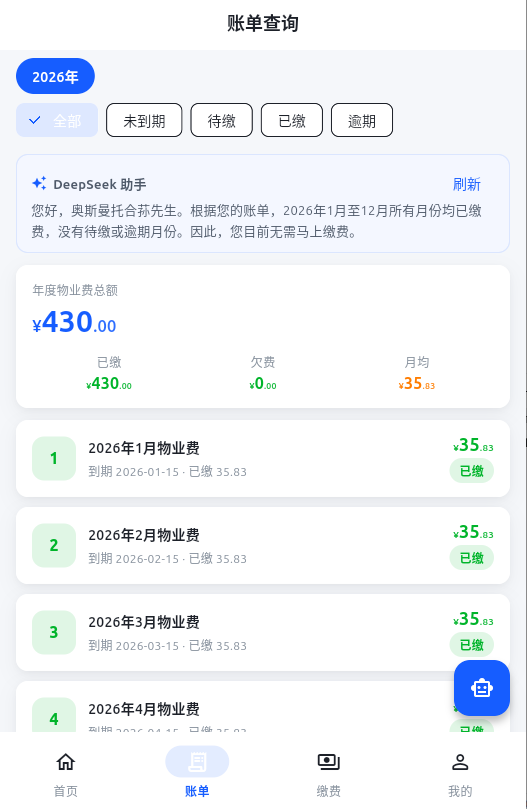Open the 2026年 year selector
Image resolution: width=527 pixels, height=809 pixels.
[55, 76]
